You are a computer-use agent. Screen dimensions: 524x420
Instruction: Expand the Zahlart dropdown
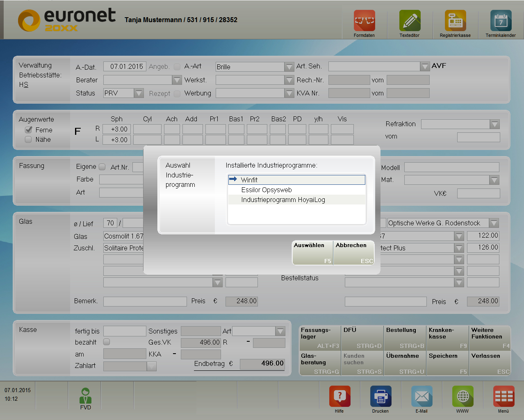coord(152,366)
